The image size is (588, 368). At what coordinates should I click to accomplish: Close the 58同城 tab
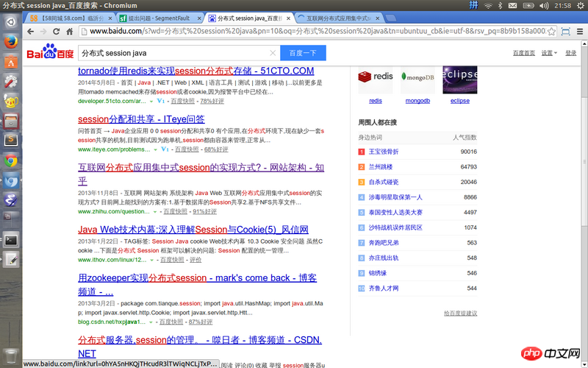110,18
